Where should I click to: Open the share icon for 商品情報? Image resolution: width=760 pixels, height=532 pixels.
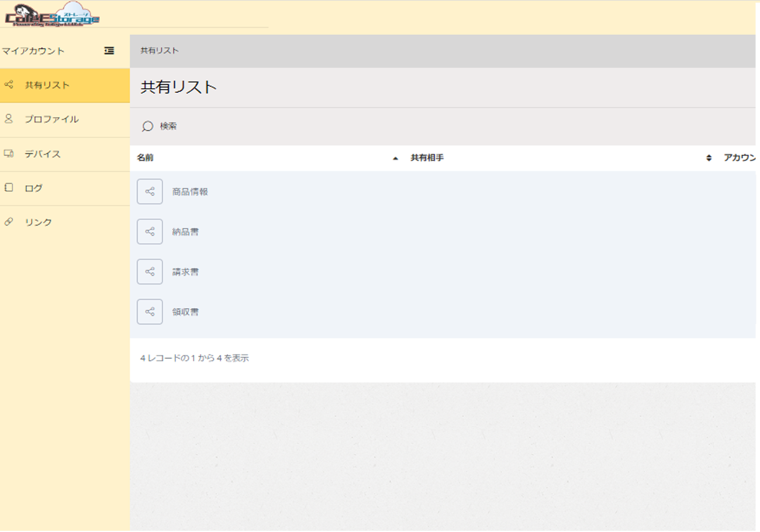(x=150, y=191)
